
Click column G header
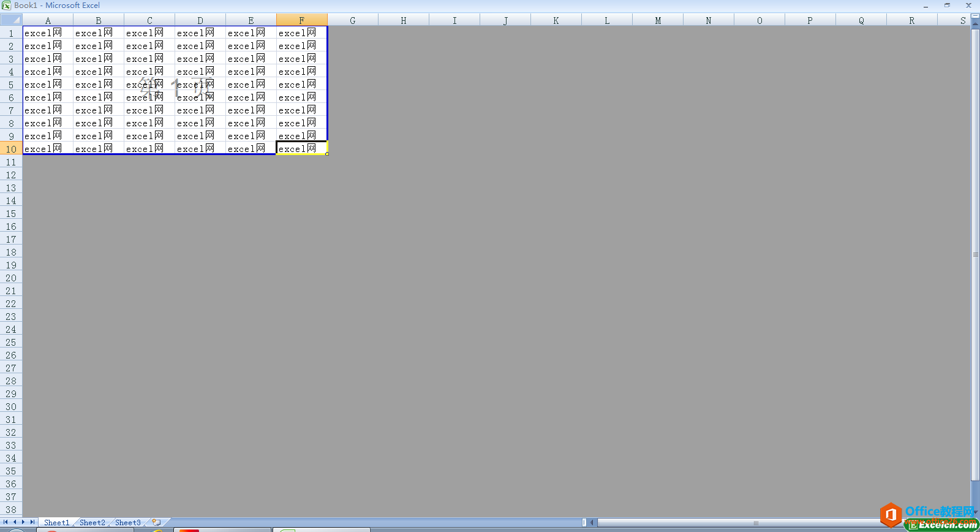[x=353, y=20]
